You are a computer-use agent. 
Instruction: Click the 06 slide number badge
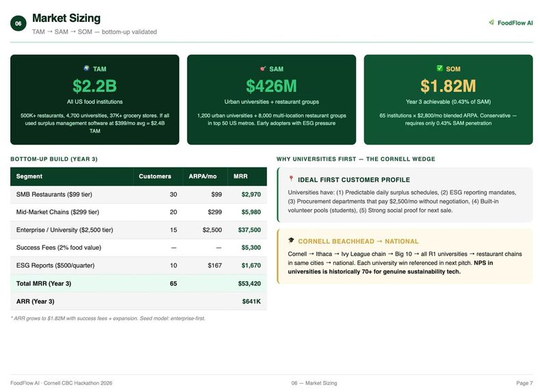click(18, 23)
